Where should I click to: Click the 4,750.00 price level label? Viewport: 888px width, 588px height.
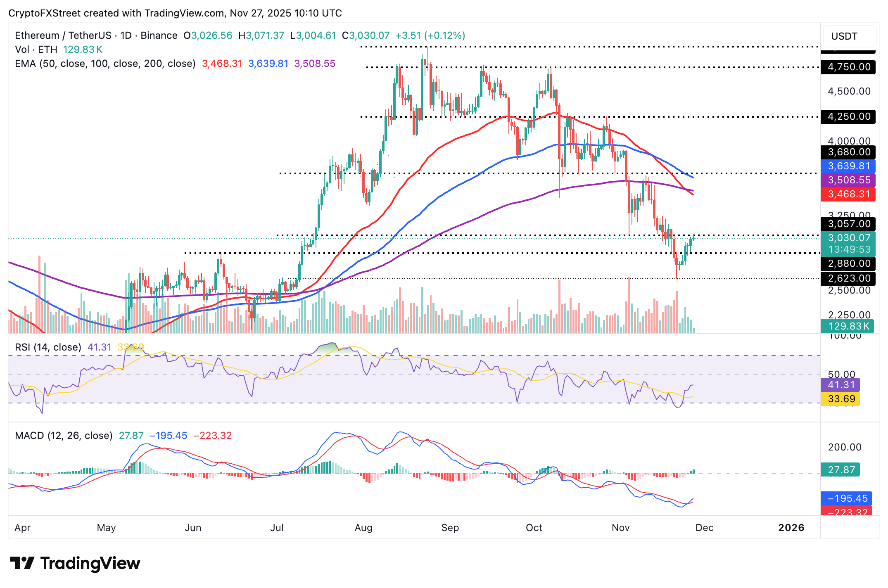848,67
